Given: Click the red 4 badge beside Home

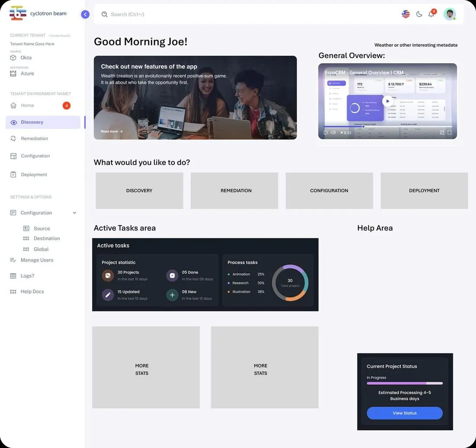Looking at the screenshot, I should click(67, 105).
